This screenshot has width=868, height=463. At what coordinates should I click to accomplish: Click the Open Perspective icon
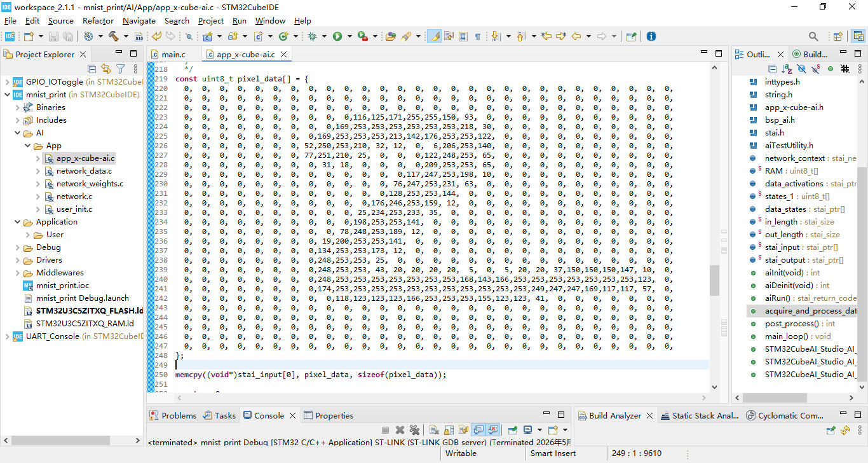(x=837, y=36)
